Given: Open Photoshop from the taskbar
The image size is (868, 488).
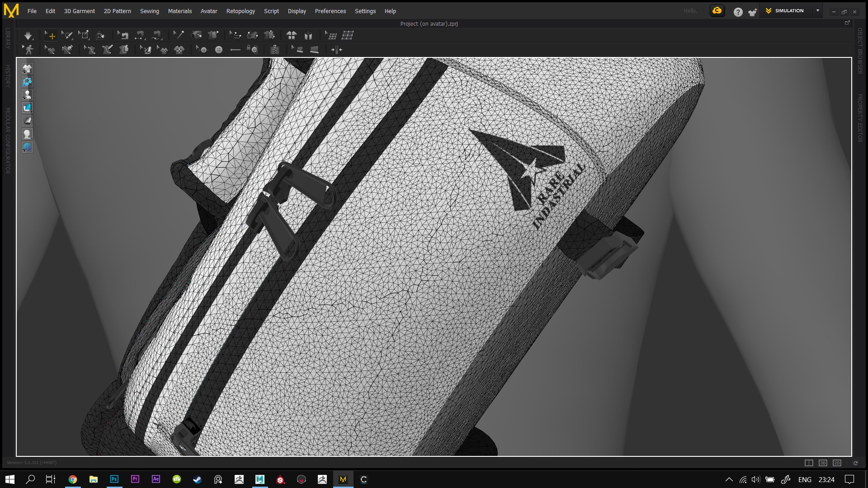Looking at the screenshot, I should 114,479.
